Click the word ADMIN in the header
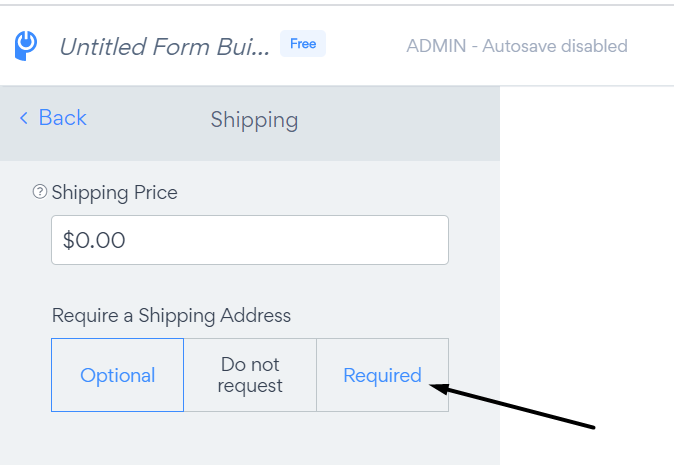 tap(436, 46)
